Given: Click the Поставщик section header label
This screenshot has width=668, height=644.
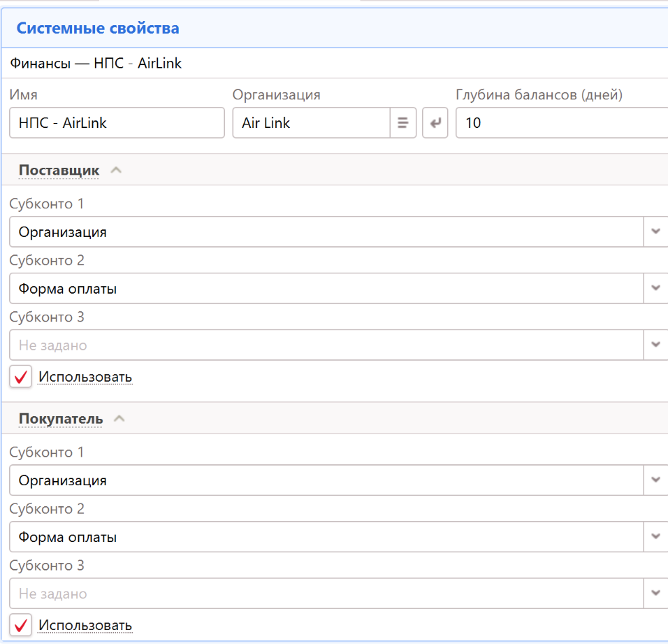Looking at the screenshot, I should (x=59, y=170).
